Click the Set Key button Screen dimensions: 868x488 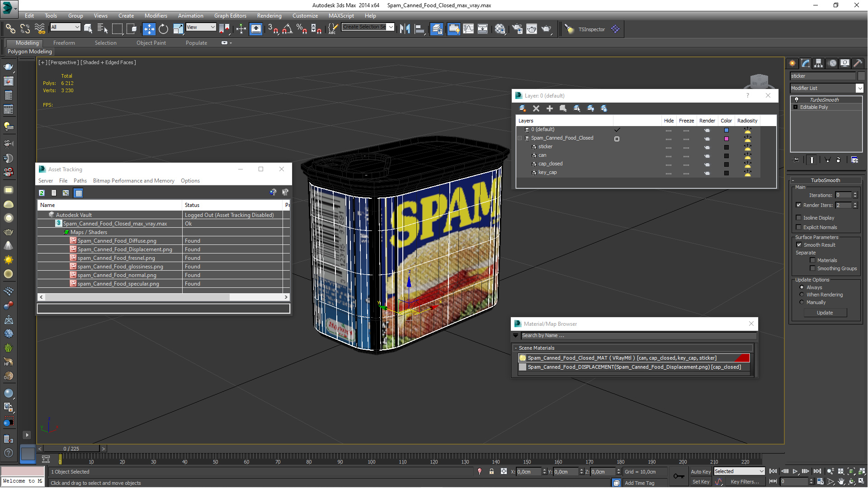(700, 482)
